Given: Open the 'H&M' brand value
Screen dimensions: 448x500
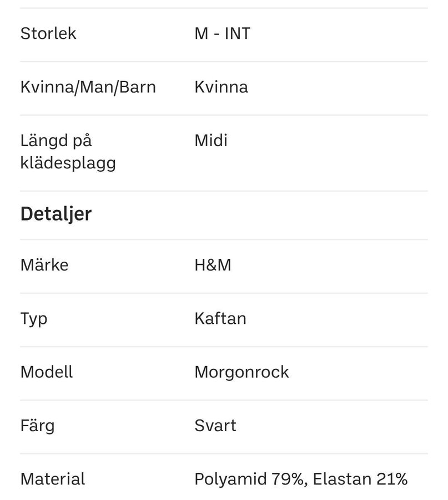Looking at the screenshot, I should tap(213, 265).
